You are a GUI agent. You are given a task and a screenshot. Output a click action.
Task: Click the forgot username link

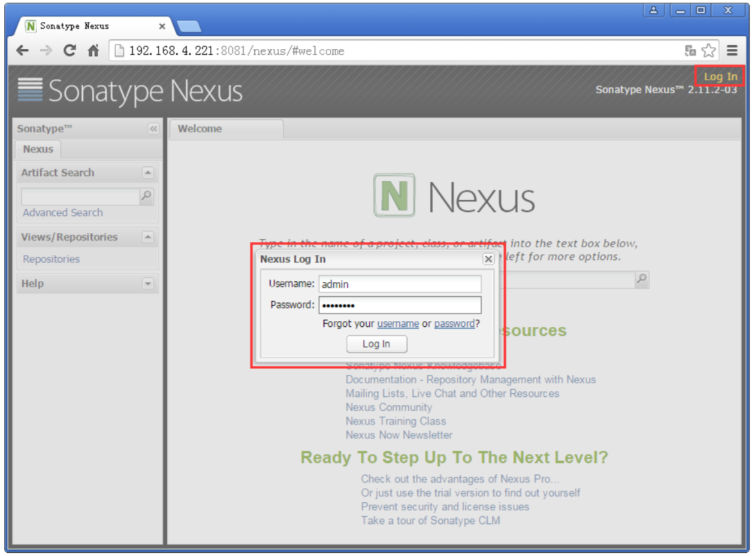(x=398, y=324)
